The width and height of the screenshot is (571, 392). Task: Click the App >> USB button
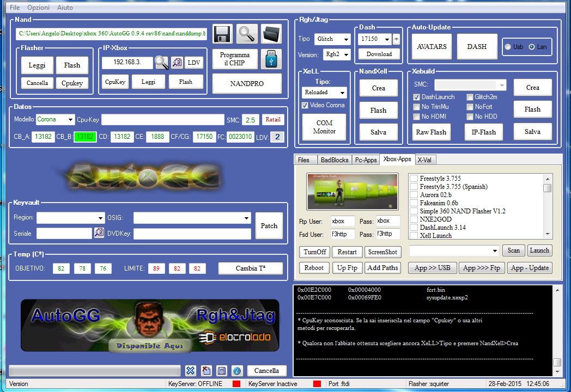[x=432, y=268]
